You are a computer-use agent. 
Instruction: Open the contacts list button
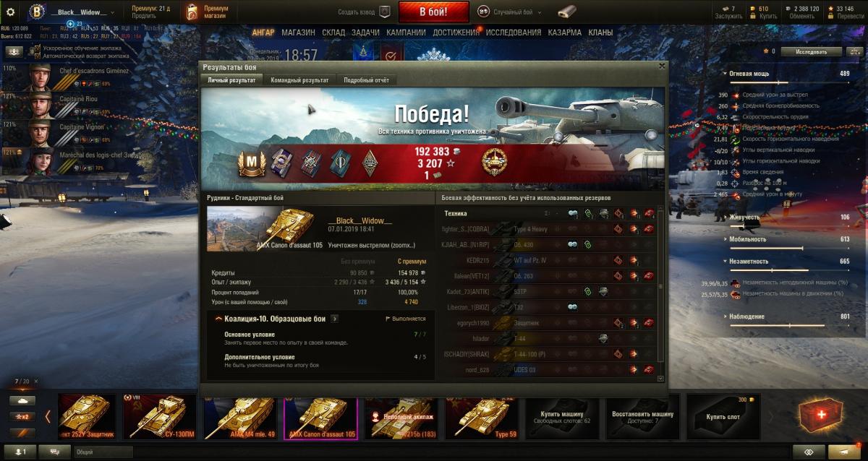pyautogui.click(x=21, y=452)
